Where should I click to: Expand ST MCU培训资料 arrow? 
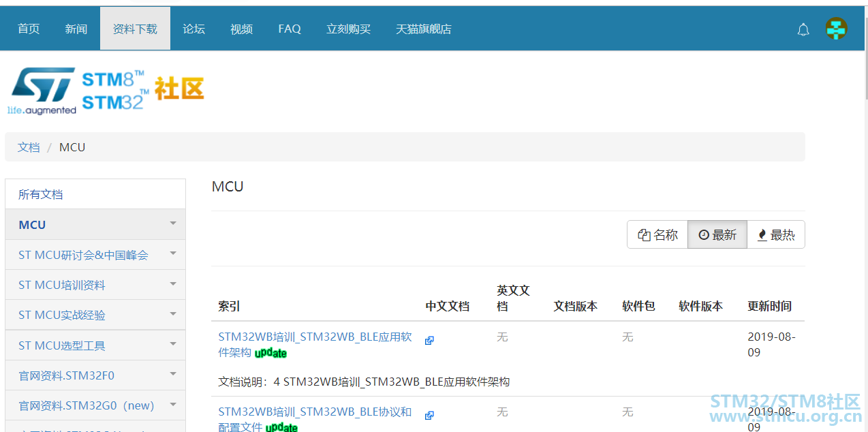(173, 283)
